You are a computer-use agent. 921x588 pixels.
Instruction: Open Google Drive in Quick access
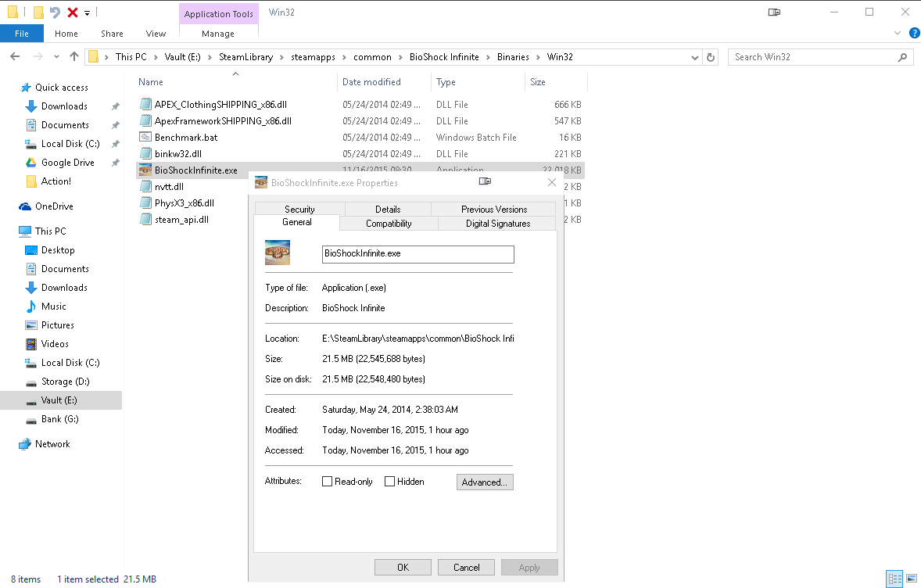[x=67, y=163]
